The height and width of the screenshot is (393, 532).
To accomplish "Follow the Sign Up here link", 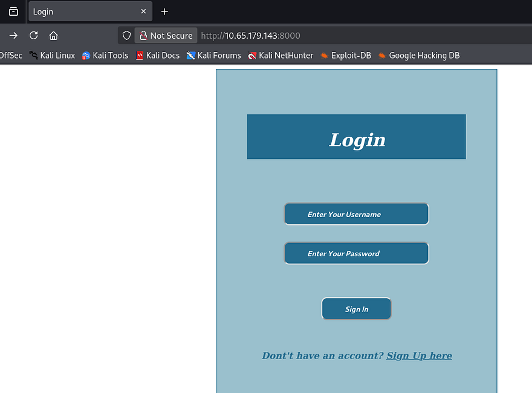I will pyautogui.click(x=419, y=356).
